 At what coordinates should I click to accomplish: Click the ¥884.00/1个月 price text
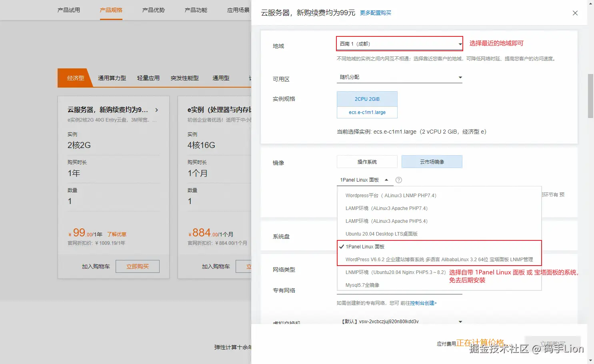(210, 233)
